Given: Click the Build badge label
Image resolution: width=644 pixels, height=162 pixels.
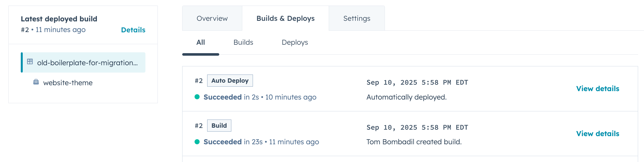Looking at the screenshot, I should click(x=219, y=126).
